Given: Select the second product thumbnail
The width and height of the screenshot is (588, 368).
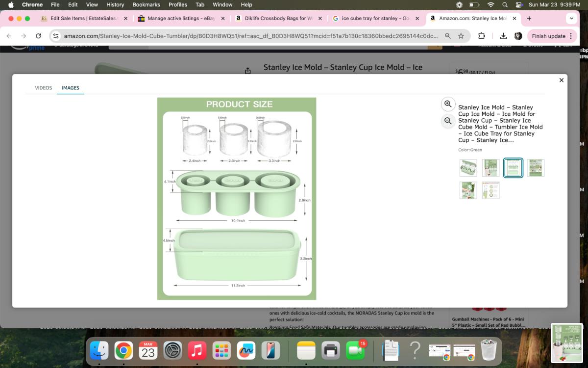Looking at the screenshot, I should tap(490, 168).
